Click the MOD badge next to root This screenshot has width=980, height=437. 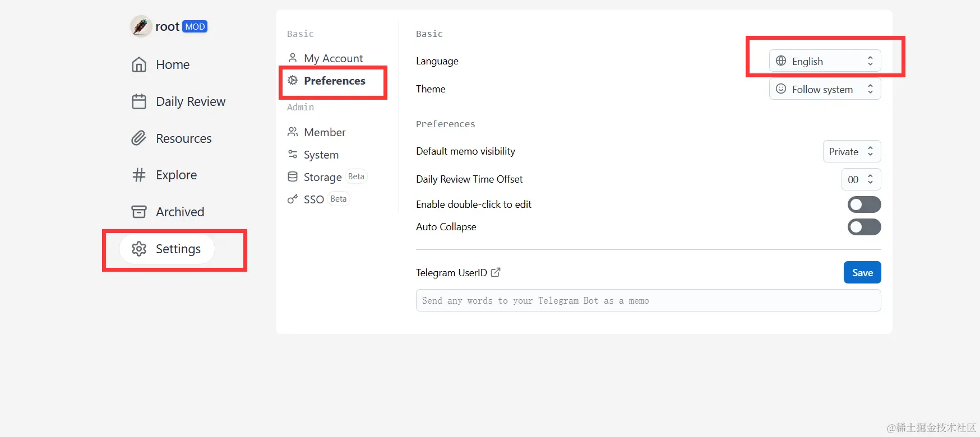click(x=195, y=26)
